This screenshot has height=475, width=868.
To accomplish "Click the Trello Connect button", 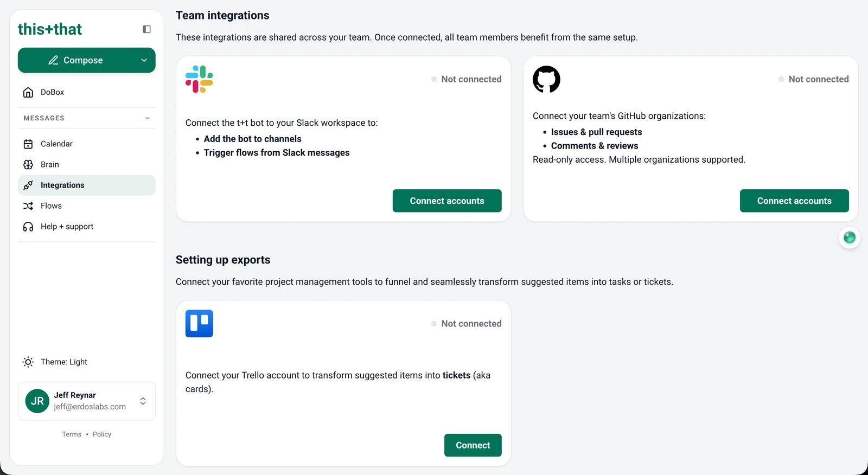I will pos(473,445).
